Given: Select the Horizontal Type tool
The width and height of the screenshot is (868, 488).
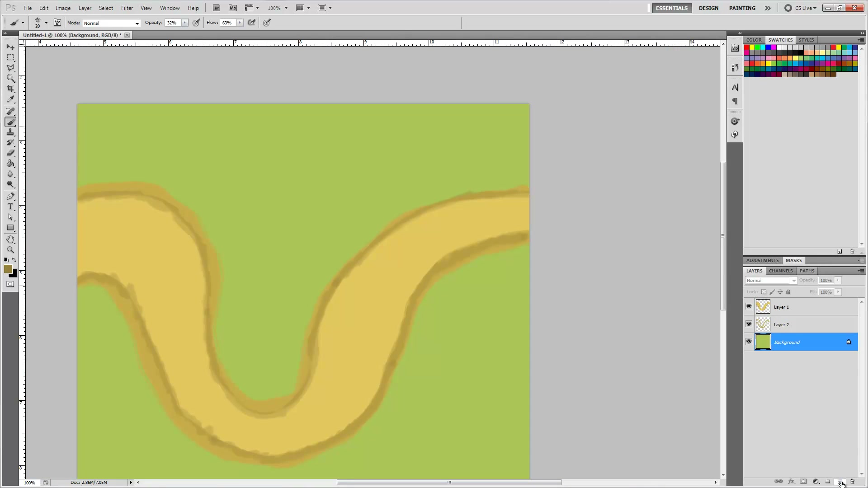Looking at the screenshot, I should 10,206.
